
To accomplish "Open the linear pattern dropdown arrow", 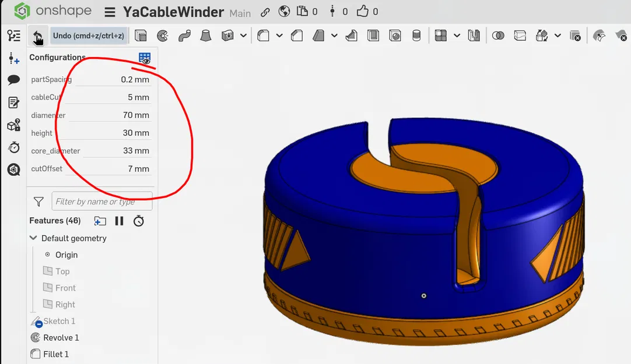I will point(457,36).
